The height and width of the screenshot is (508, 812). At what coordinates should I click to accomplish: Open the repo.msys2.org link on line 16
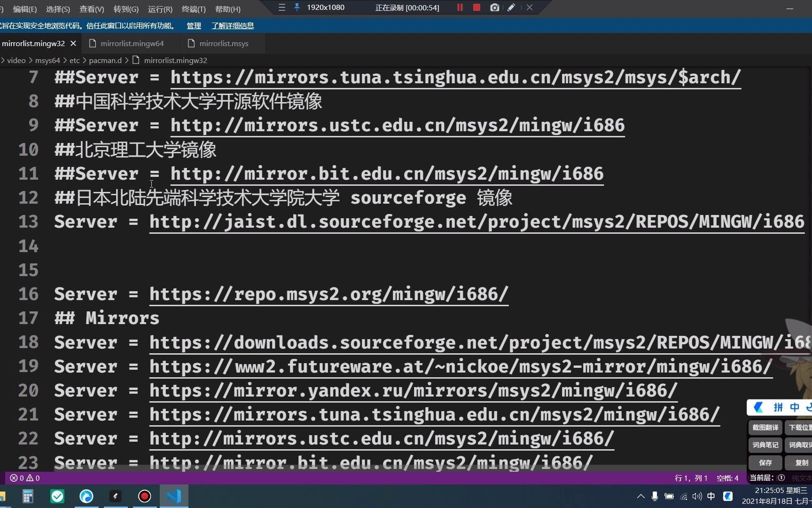click(329, 294)
